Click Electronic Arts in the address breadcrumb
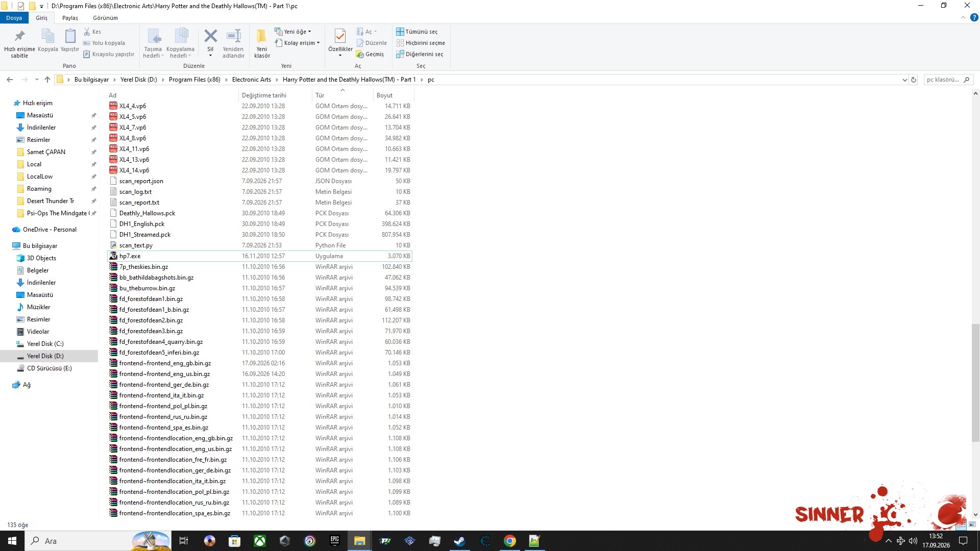The height and width of the screenshot is (551, 980). (x=252, y=80)
